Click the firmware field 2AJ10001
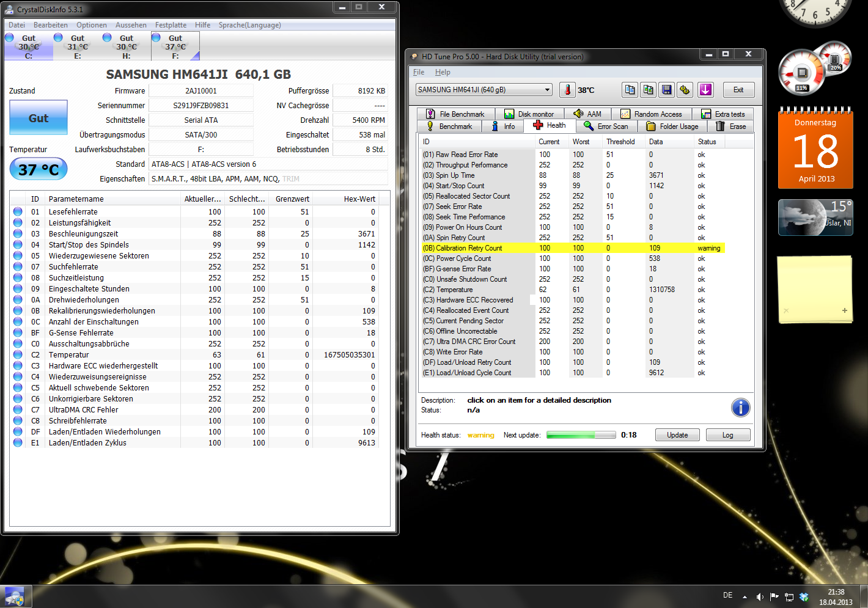 click(x=201, y=91)
